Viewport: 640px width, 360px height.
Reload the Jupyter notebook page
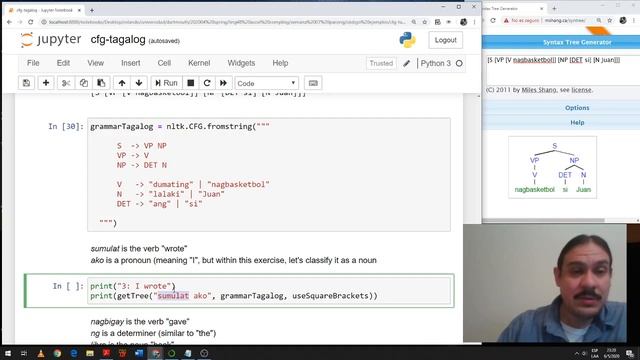click(x=31, y=22)
